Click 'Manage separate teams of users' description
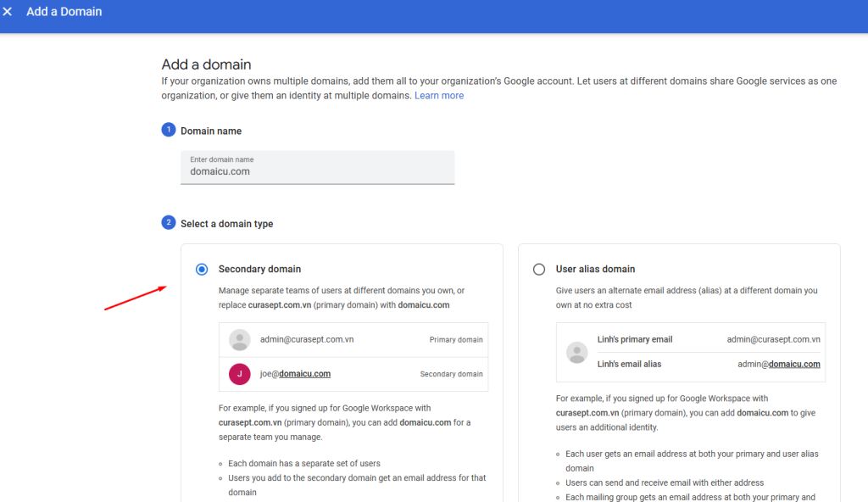Screen dimensions: 868x502 point(342,298)
